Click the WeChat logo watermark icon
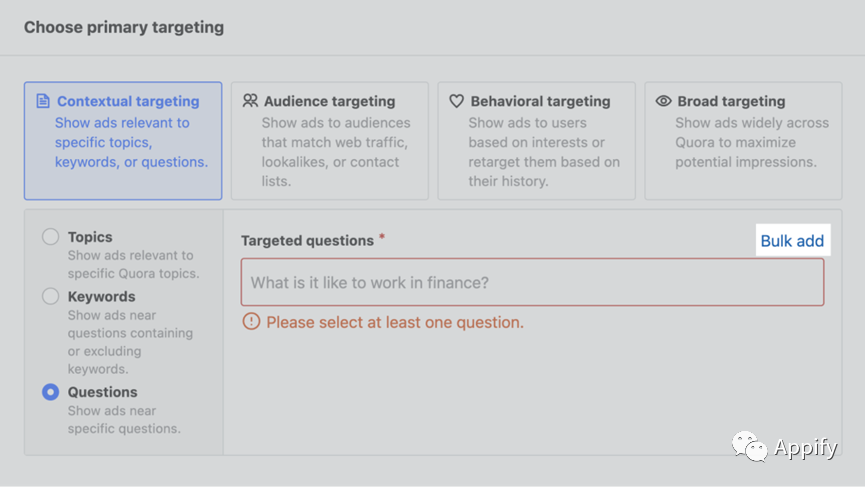Image resolution: width=865 pixels, height=487 pixels. (749, 446)
